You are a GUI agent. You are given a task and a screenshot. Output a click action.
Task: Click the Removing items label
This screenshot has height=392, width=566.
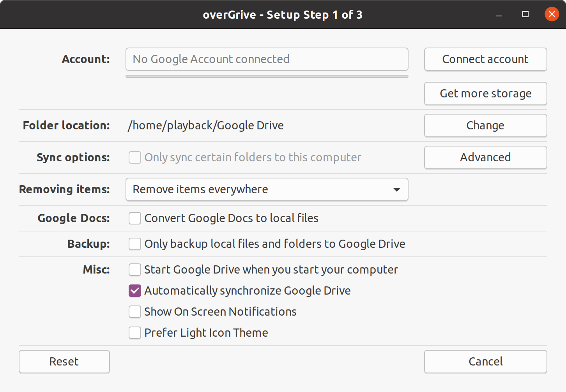click(64, 189)
